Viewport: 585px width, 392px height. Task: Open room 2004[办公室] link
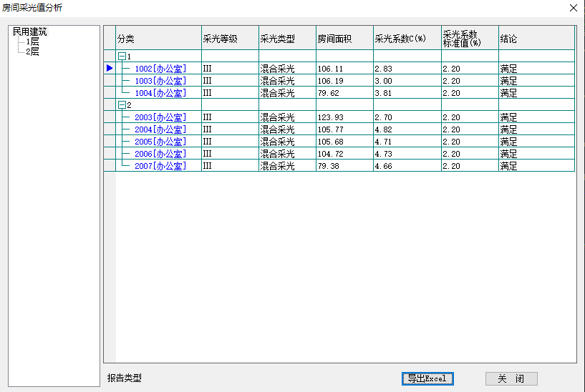pyautogui.click(x=160, y=129)
